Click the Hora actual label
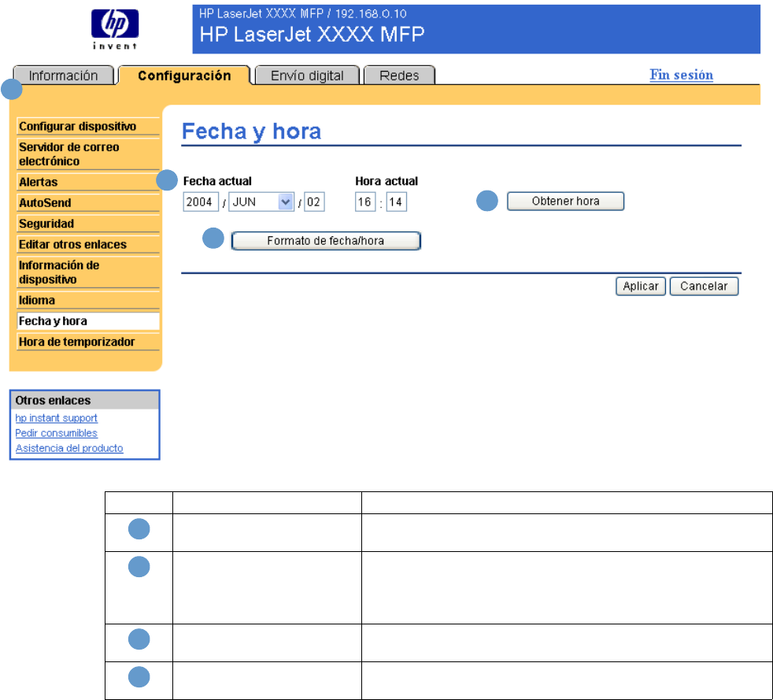This screenshot has width=773, height=700. [x=386, y=181]
